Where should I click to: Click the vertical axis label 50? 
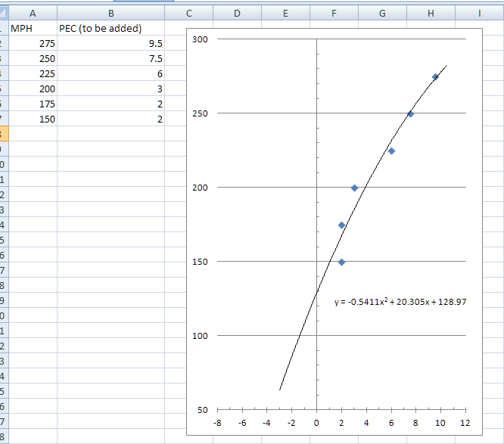point(203,410)
